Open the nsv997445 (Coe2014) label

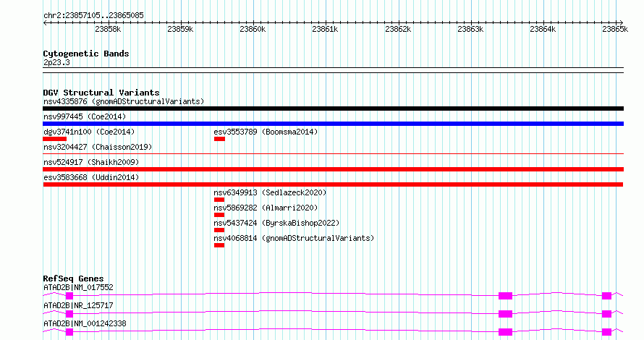(x=85, y=116)
